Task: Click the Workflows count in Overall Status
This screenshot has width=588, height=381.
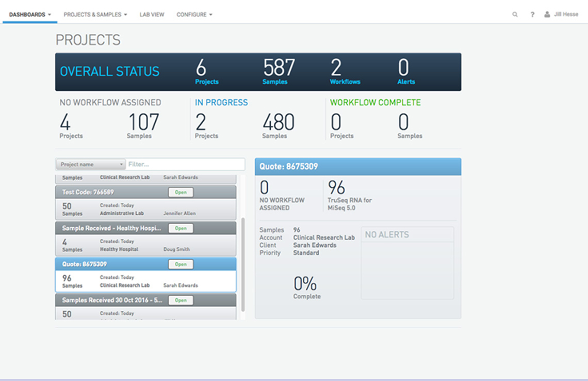Action: coord(337,68)
